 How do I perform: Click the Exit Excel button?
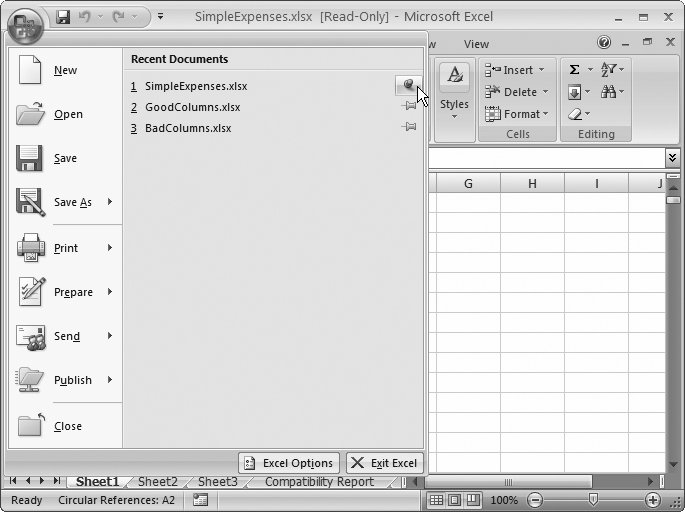click(x=385, y=463)
